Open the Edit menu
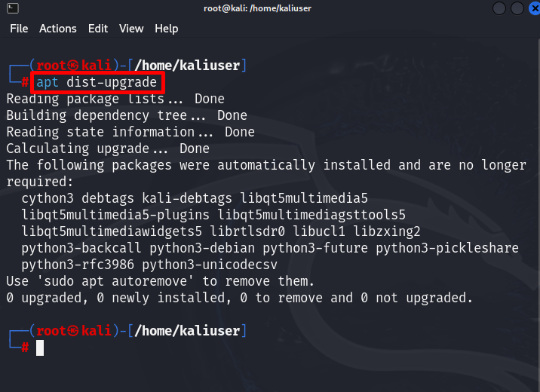Viewport: 540px width, 392px height. pos(98,29)
